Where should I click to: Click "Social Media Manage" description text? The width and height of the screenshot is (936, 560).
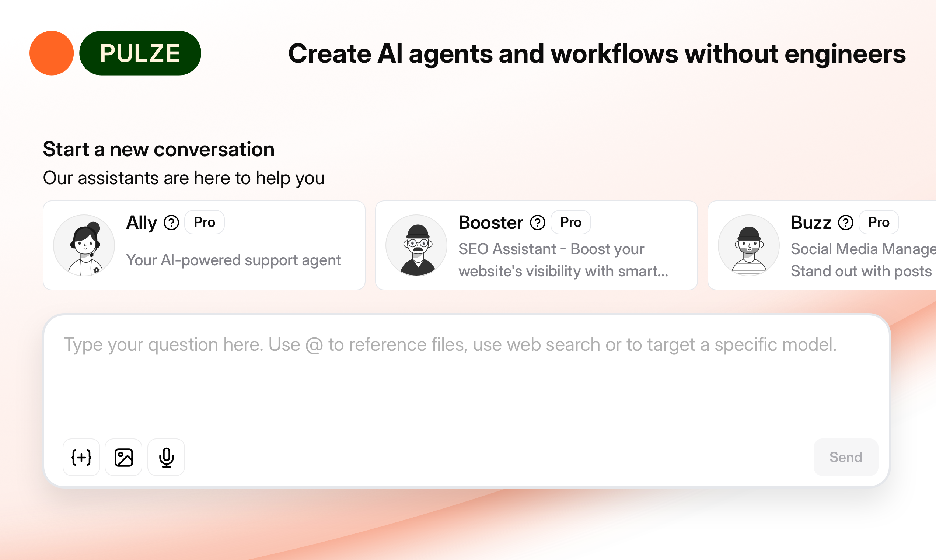tap(863, 249)
